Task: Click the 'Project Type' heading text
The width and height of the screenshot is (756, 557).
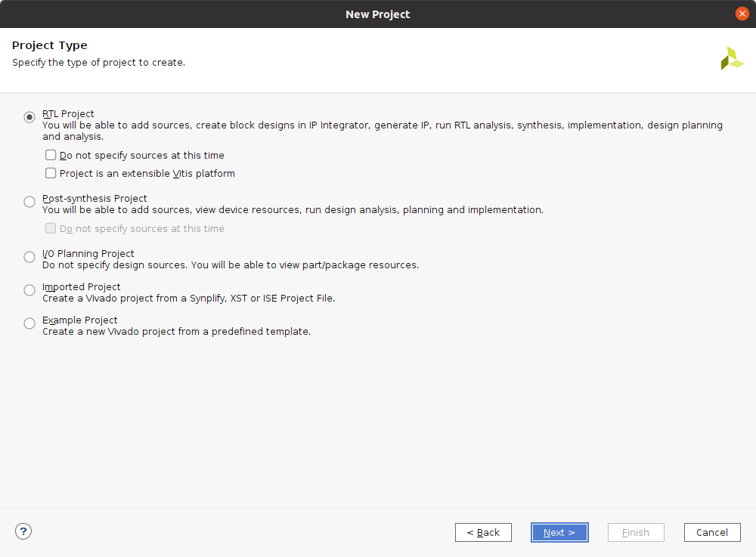Action: coord(50,45)
